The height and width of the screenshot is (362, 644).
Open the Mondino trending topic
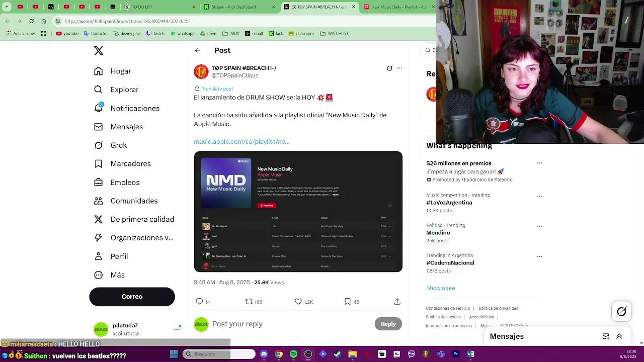click(x=438, y=233)
